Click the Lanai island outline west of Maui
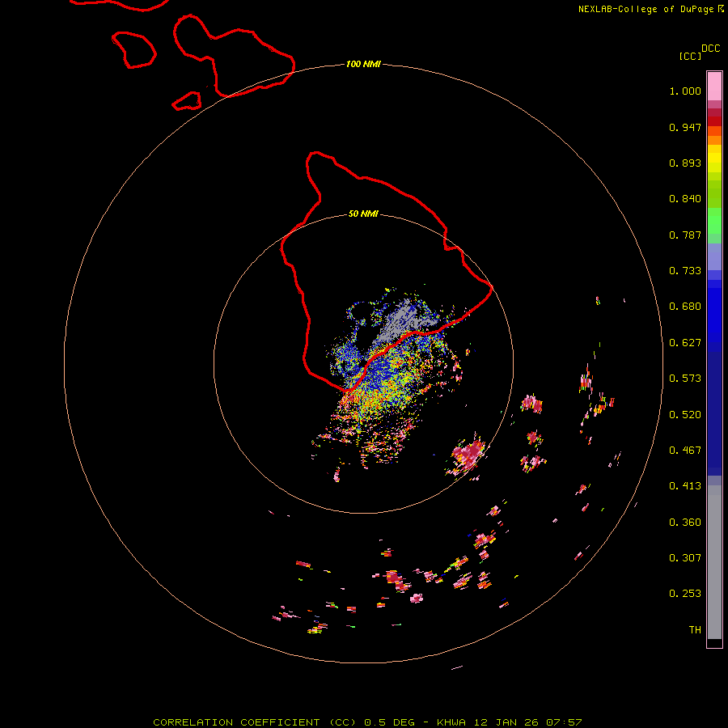The image size is (728, 728). pos(134,49)
